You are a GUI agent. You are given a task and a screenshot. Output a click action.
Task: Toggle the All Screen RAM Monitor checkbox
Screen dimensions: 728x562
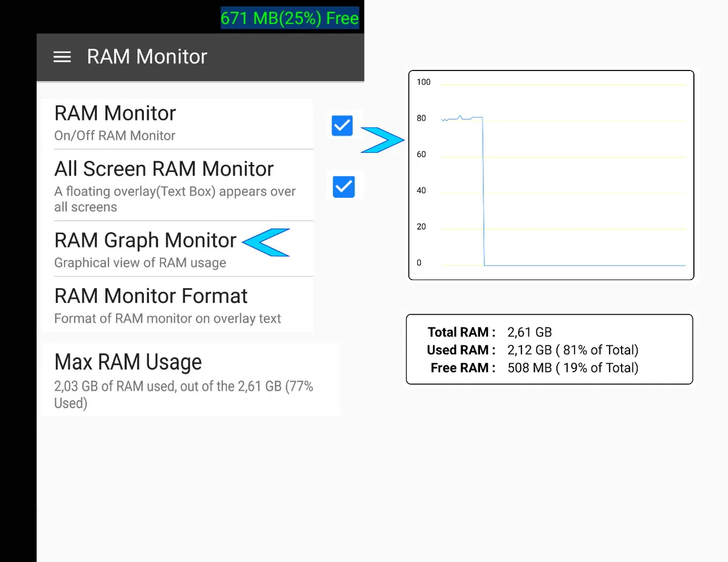[x=344, y=187]
